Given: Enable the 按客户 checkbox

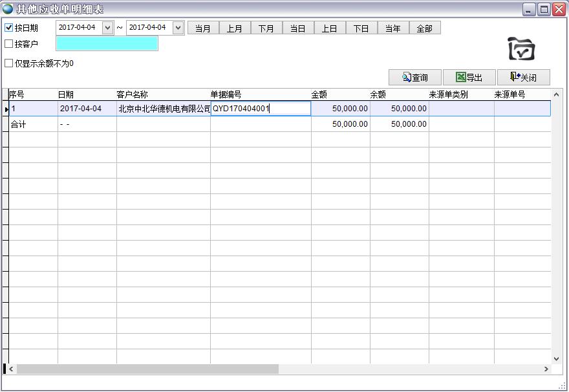Looking at the screenshot, I should [x=9, y=44].
